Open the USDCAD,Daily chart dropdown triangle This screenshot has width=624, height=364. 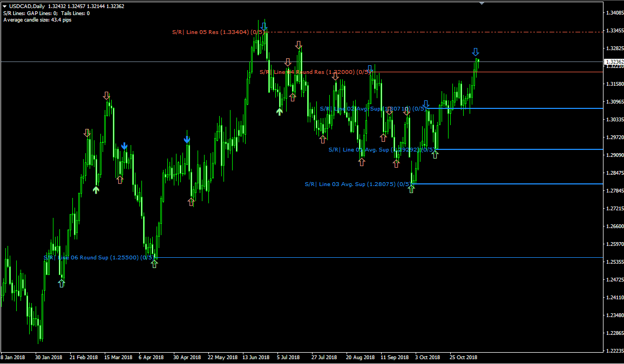(x=5, y=6)
